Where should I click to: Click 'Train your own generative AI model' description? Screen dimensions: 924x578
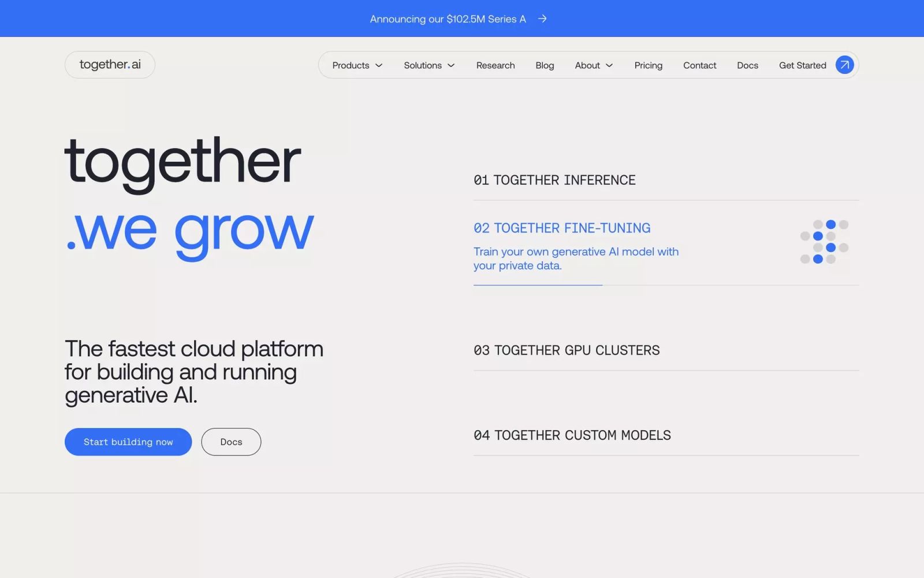point(576,258)
